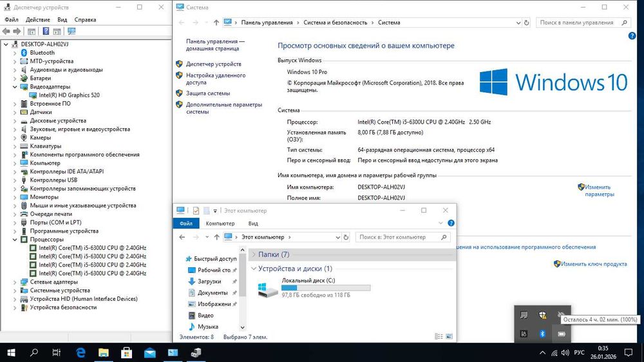The width and height of the screenshot is (644, 362).
Task: Open the Файл menu in Device Manager
Action: [12, 20]
